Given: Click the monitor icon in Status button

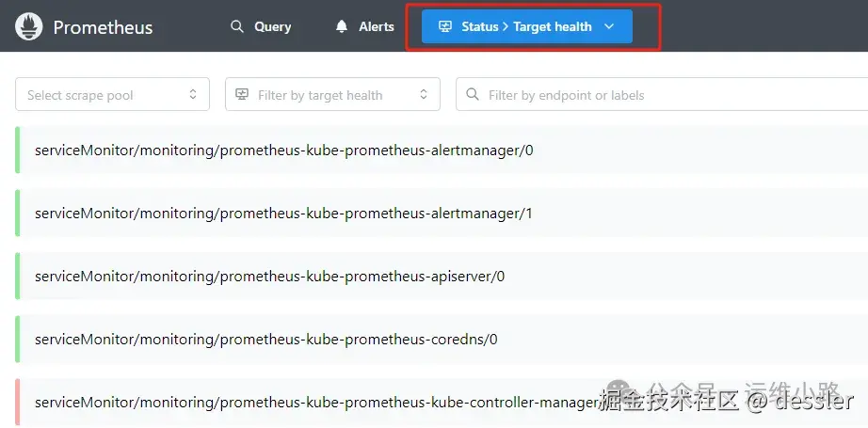Looking at the screenshot, I should click(x=445, y=26).
